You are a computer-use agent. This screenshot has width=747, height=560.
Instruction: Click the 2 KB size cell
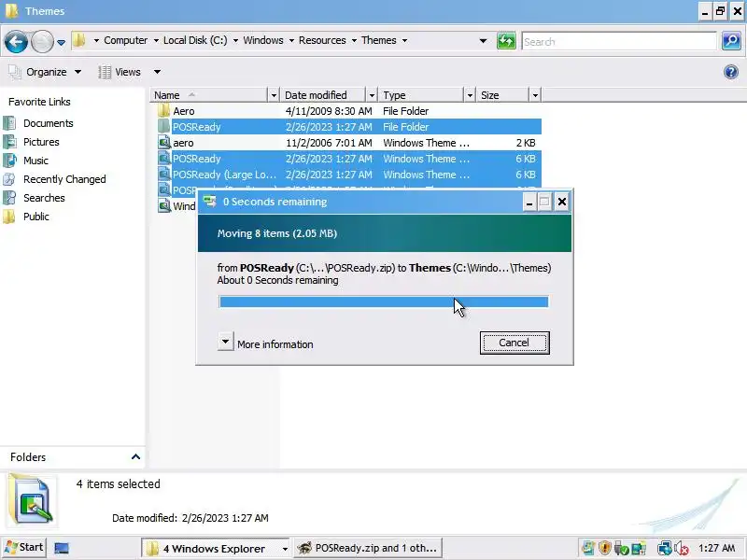coord(526,143)
